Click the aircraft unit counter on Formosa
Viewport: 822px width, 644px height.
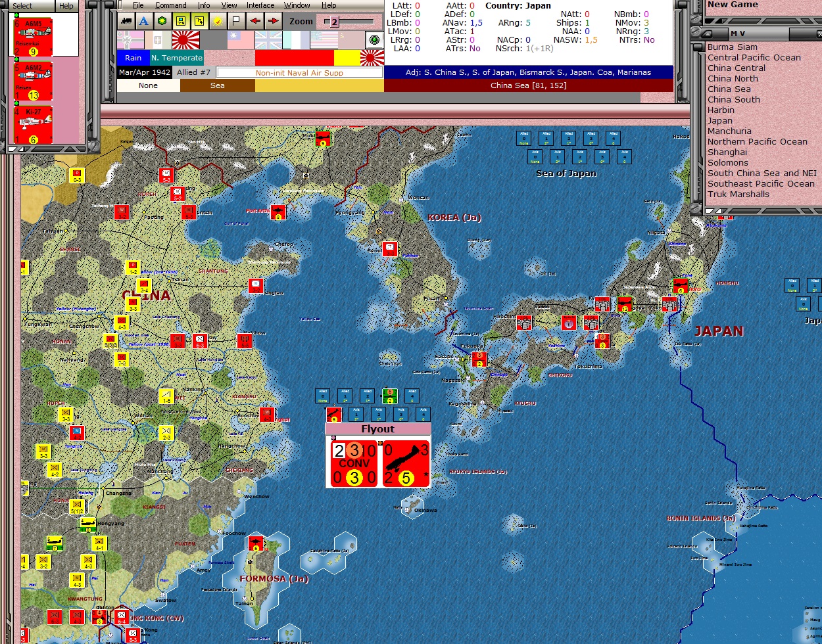[x=255, y=544]
